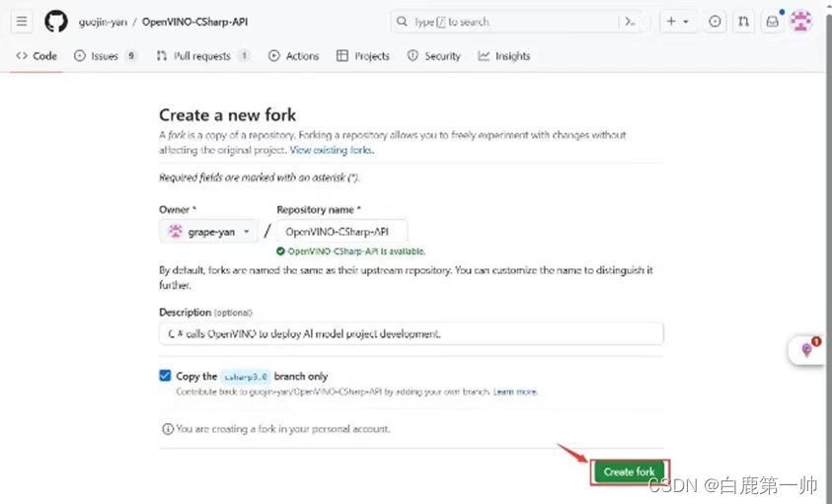The height and width of the screenshot is (504, 832).
Task: Open the user profile avatar menu
Action: pyautogui.click(x=801, y=22)
